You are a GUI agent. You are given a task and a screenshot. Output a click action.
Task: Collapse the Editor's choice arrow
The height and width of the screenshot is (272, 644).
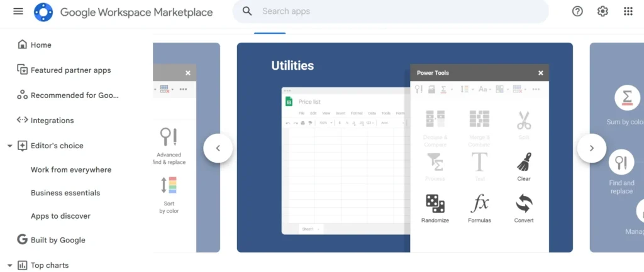10,146
